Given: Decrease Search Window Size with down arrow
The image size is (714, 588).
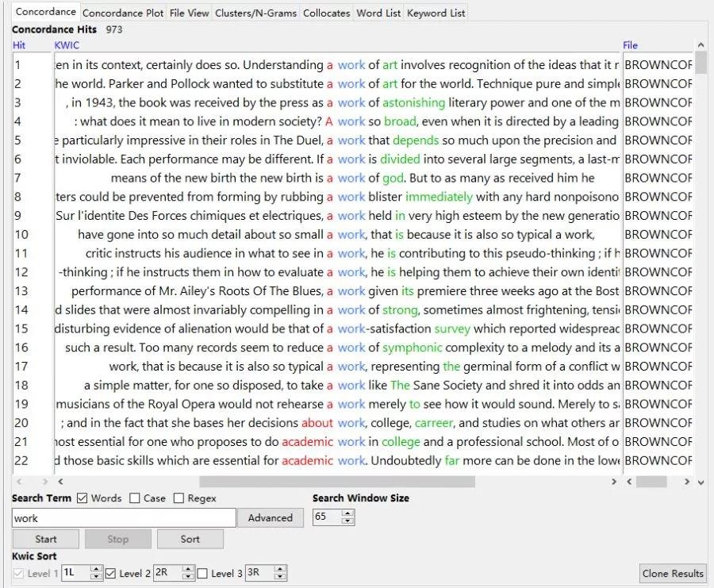Looking at the screenshot, I should (347, 522).
